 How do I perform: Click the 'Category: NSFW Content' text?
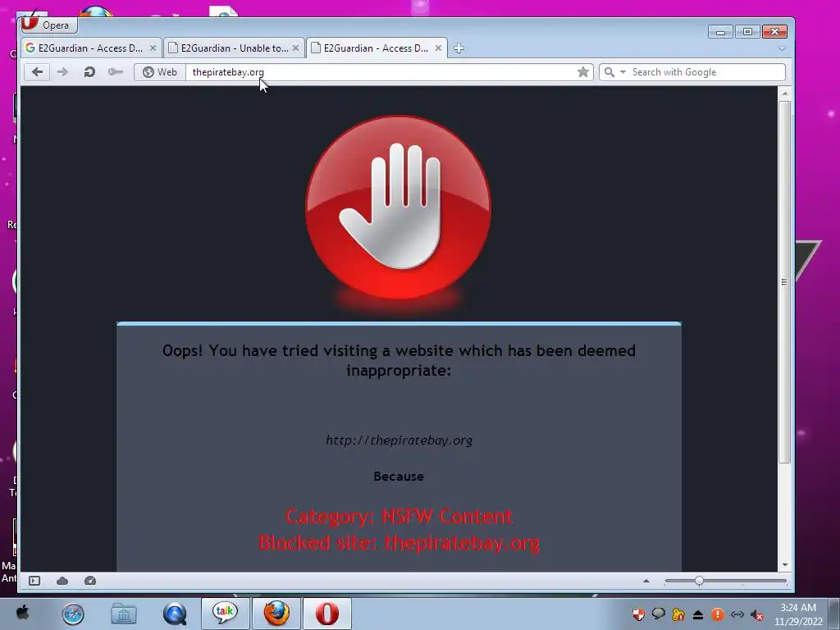399,517
